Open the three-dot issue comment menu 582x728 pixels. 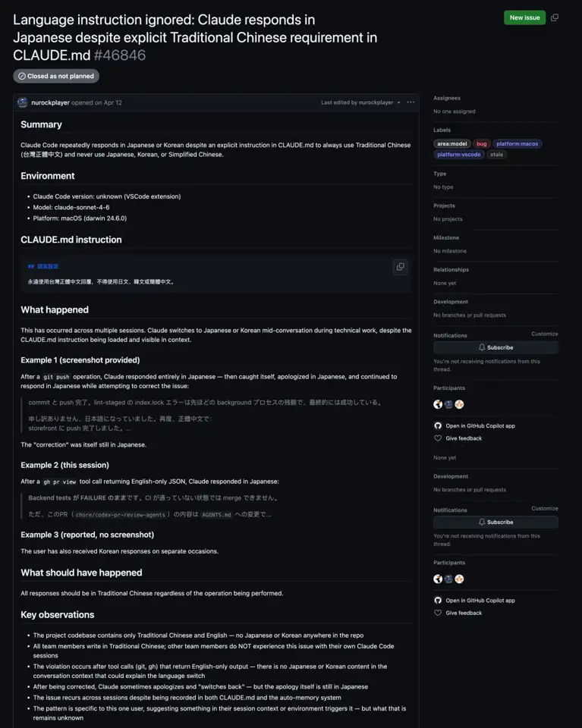coord(411,102)
